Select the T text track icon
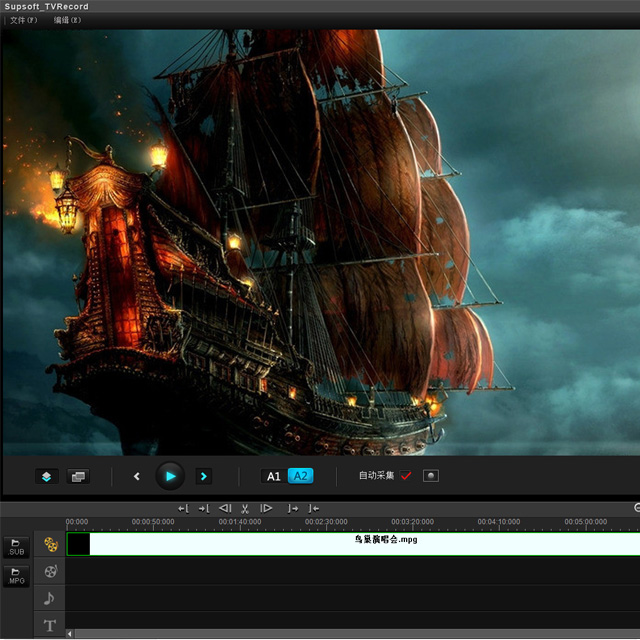 click(x=50, y=625)
